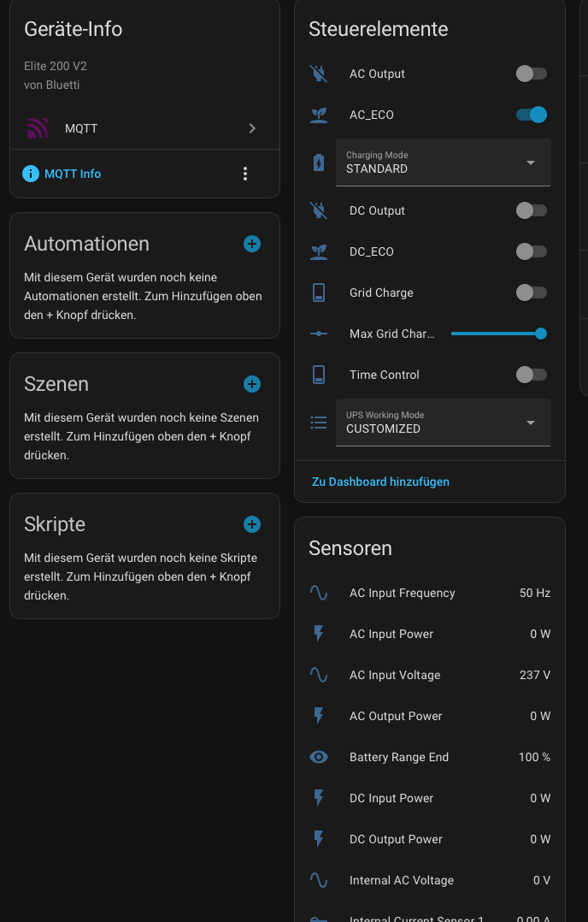Toggle the Grid Charge switch on
Screen dimensions: 588x922
(x=531, y=293)
